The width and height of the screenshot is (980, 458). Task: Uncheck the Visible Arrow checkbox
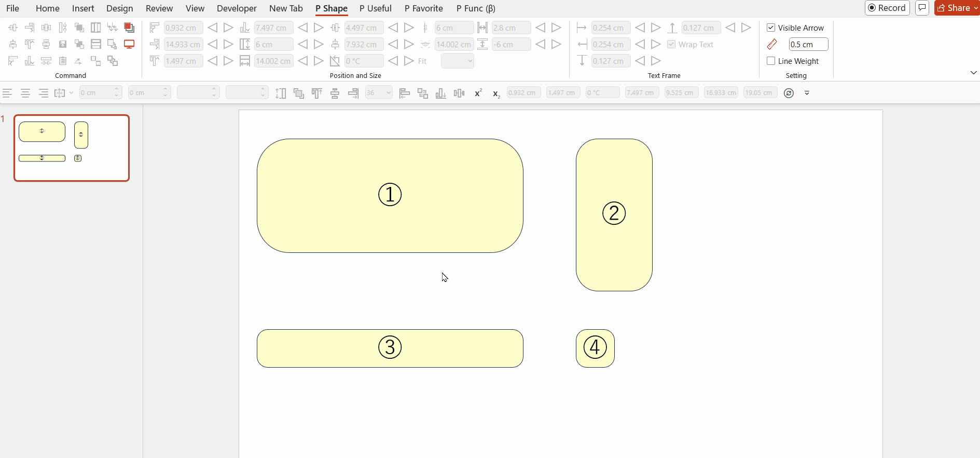point(771,28)
